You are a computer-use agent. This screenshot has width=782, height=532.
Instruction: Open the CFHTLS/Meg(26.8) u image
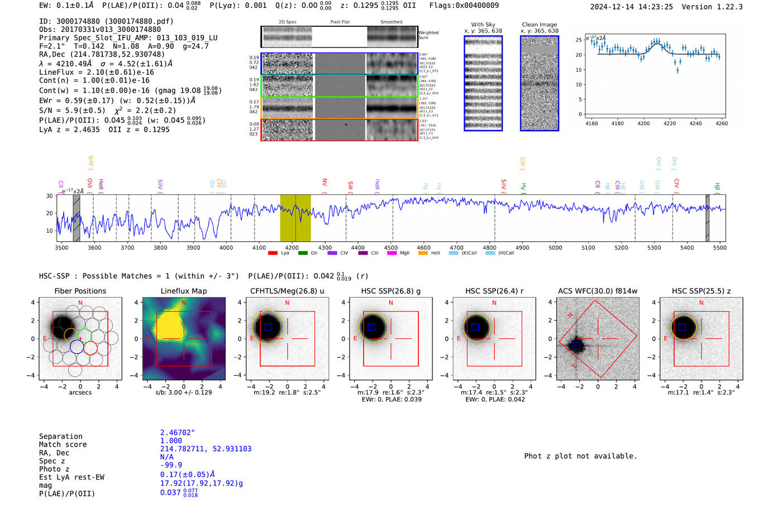click(x=287, y=338)
